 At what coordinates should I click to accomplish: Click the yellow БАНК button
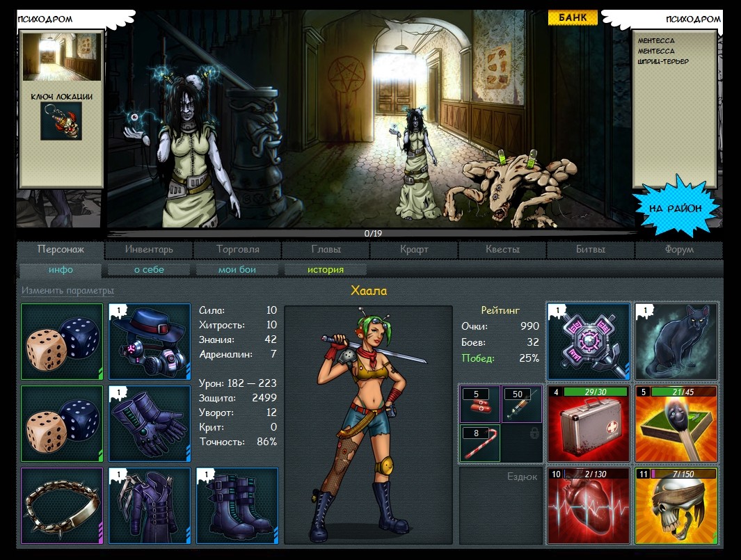coord(573,17)
